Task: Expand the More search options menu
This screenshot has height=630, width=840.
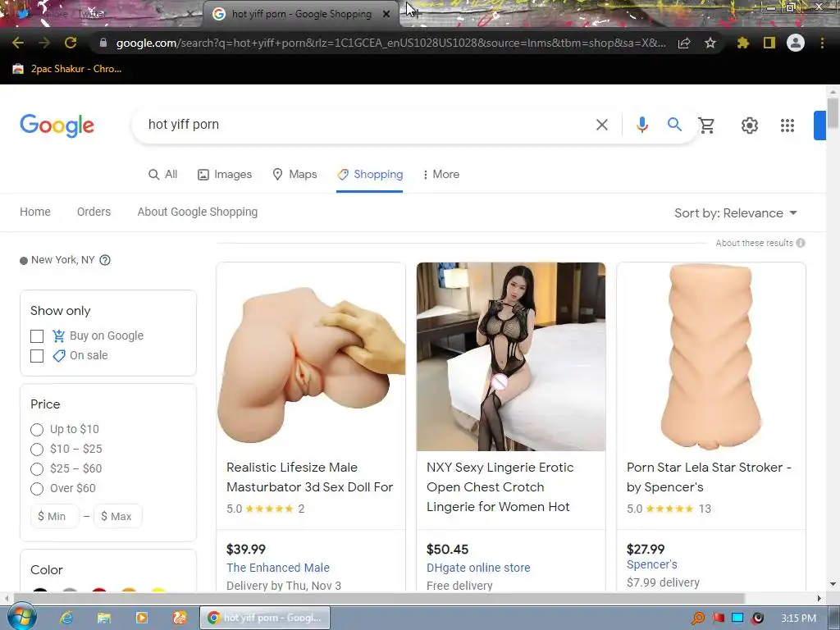Action: [441, 175]
